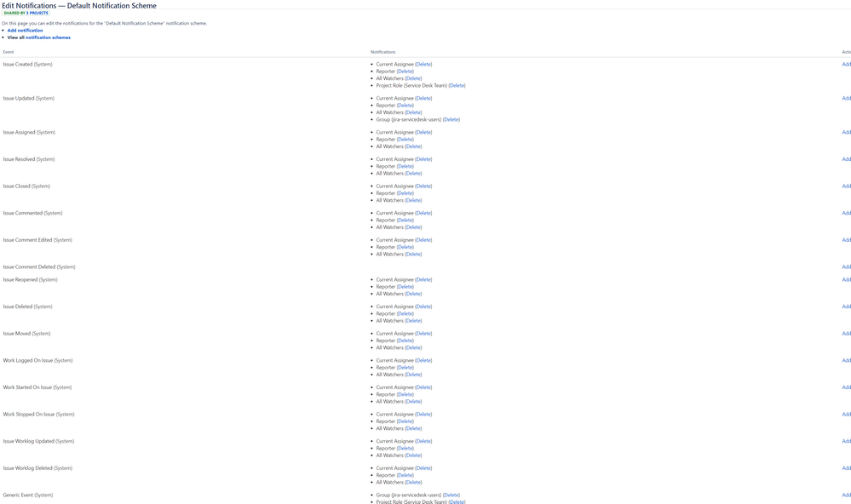Image resolution: width=851 pixels, height=504 pixels.
Task: Delete All Watchers from Issue Reopened
Action: click(x=413, y=294)
